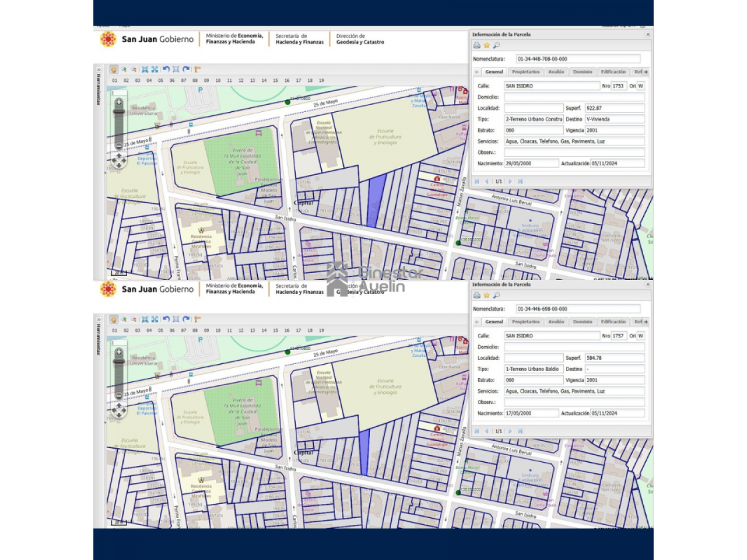Click pan direction arrows pad in 1757 parcel view

coord(119,411)
